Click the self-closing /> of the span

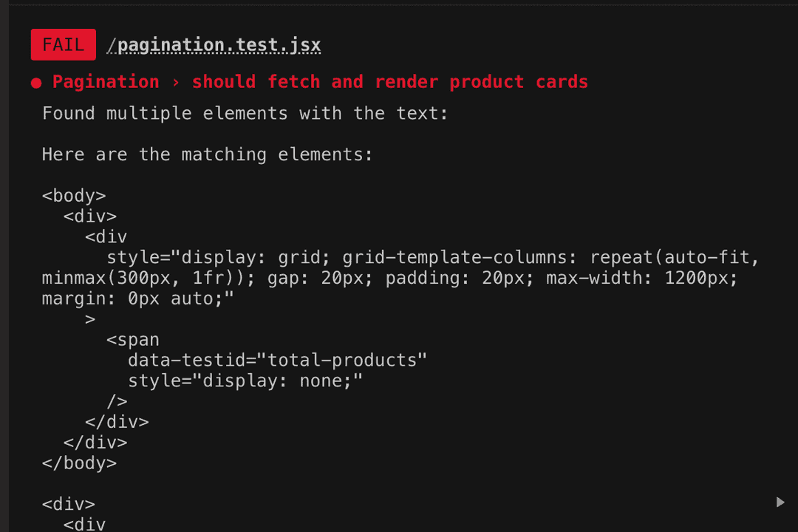click(x=117, y=402)
